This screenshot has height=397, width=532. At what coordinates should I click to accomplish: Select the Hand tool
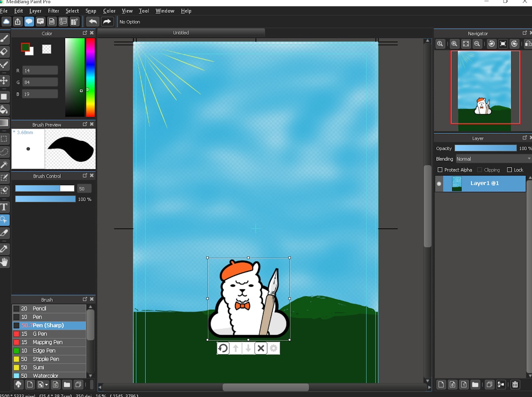(5, 262)
